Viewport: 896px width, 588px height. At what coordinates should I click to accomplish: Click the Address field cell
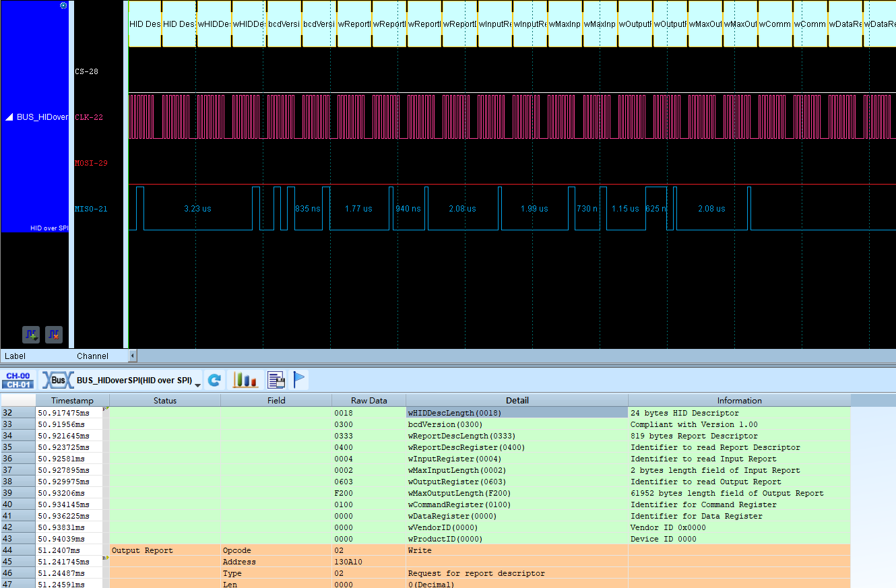[276, 562]
